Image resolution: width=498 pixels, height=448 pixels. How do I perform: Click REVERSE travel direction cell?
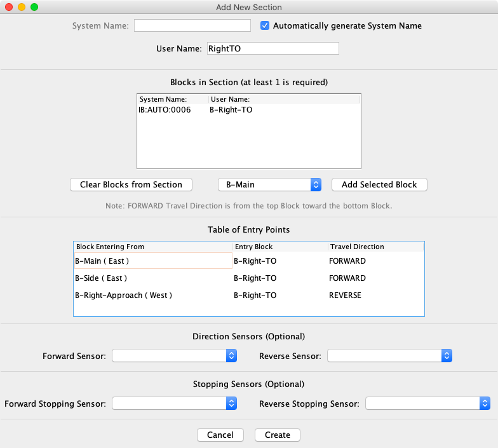[345, 295]
